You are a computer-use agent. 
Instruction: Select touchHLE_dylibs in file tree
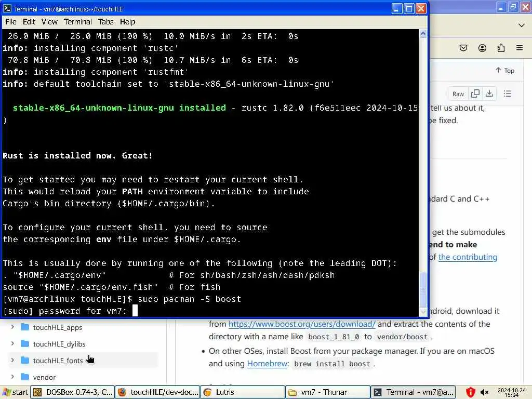tap(59, 344)
